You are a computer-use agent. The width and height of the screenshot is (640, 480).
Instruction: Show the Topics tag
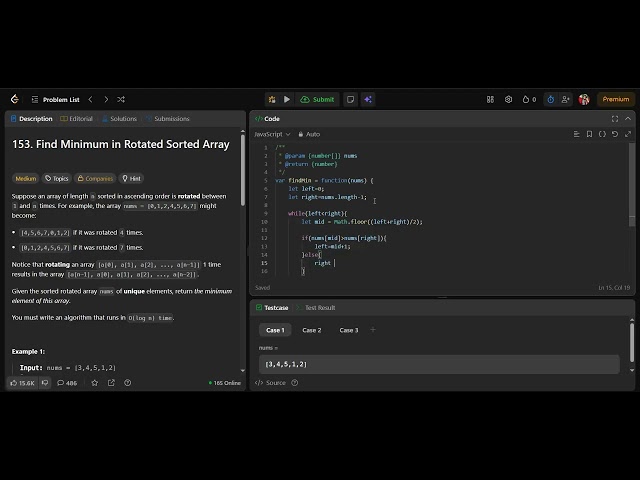[x=57, y=178]
